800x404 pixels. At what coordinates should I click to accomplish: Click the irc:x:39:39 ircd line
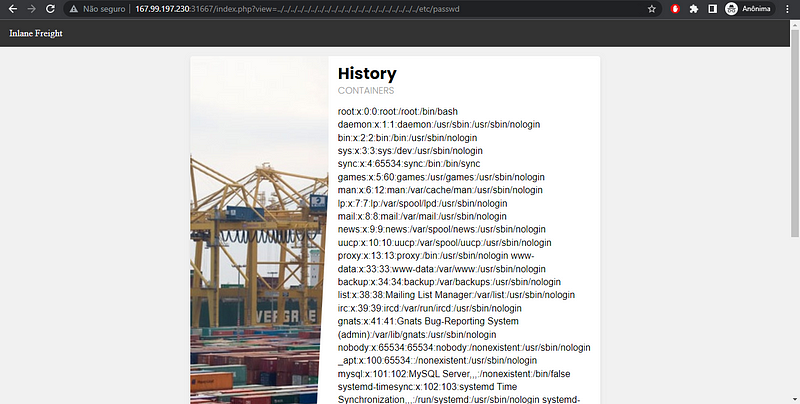click(x=430, y=308)
